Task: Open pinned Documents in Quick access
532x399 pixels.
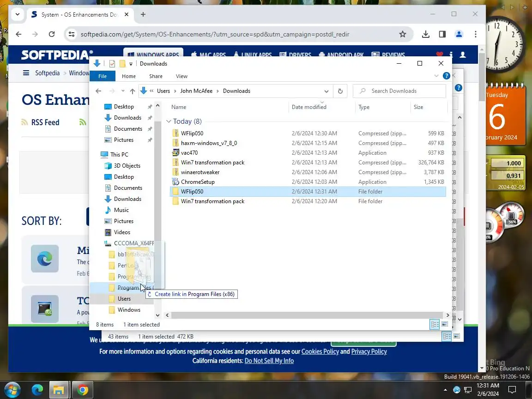Action: (x=128, y=129)
